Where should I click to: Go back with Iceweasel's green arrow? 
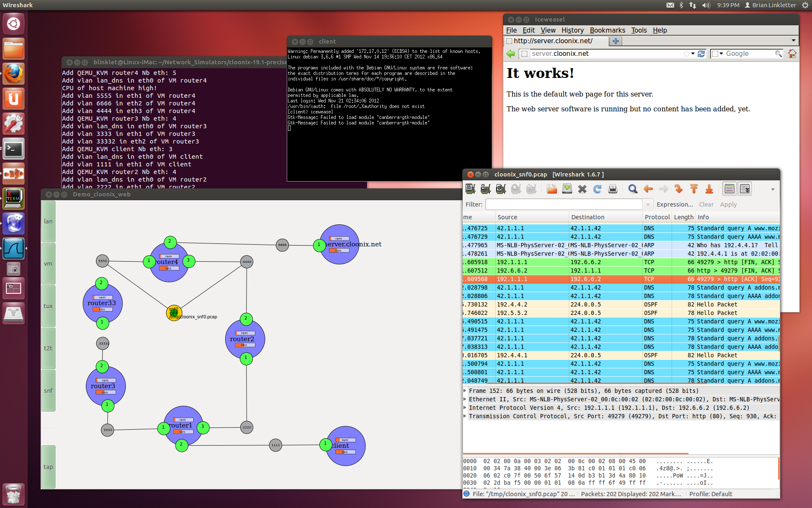(x=511, y=54)
